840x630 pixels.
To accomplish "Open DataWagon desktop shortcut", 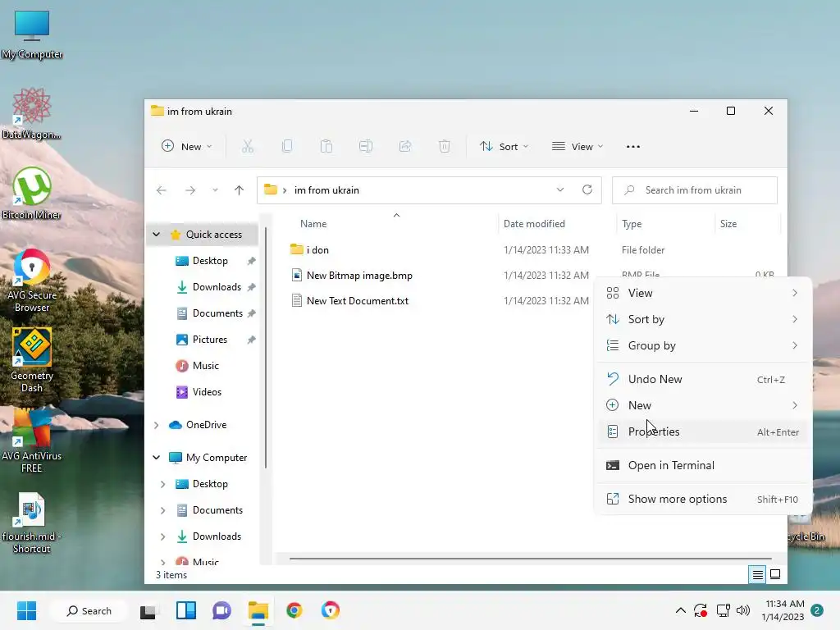I will 31,113.
